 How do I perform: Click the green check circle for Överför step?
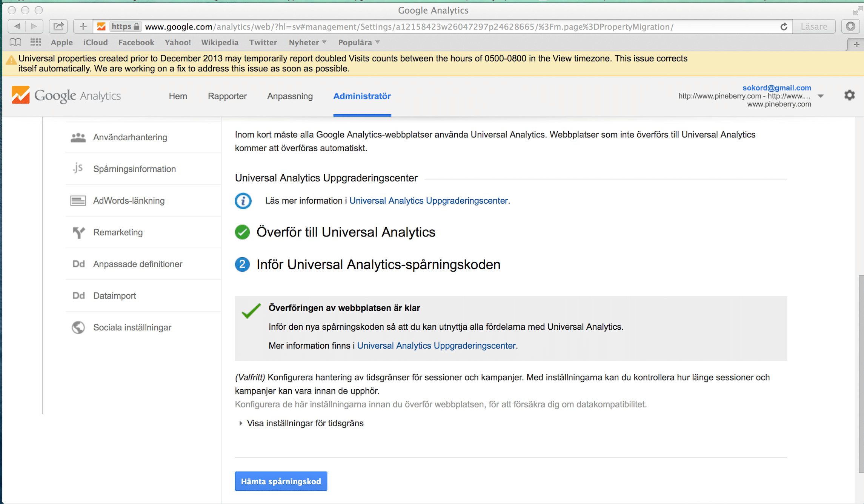coord(242,232)
